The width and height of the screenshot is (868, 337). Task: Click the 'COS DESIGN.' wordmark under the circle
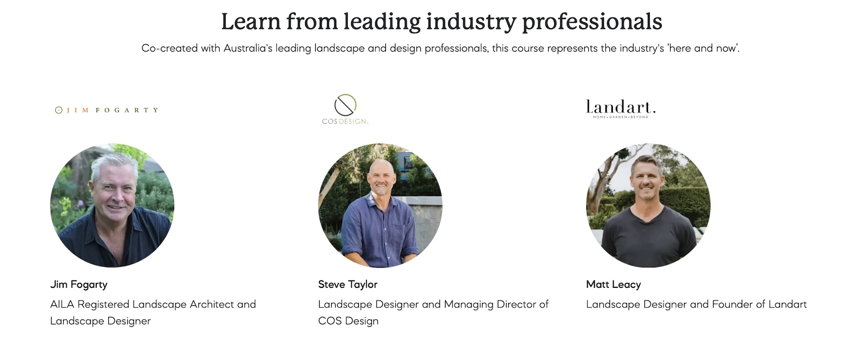coord(345,121)
